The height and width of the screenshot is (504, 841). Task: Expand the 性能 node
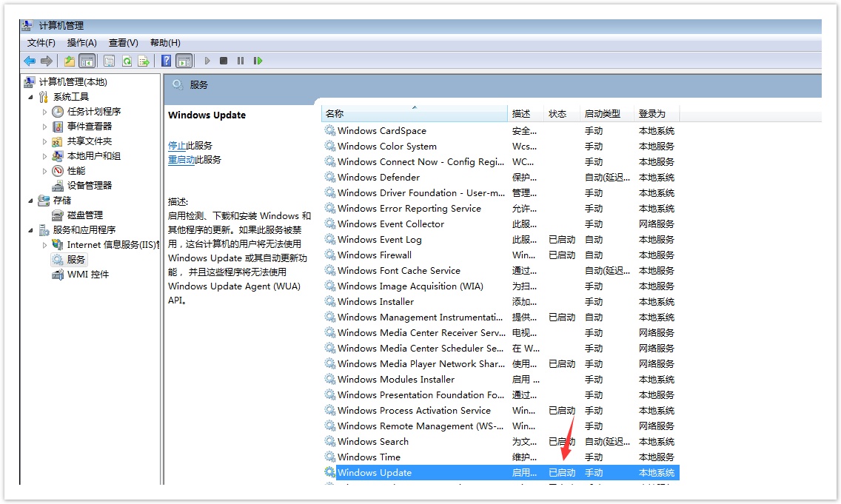click(44, 171)
